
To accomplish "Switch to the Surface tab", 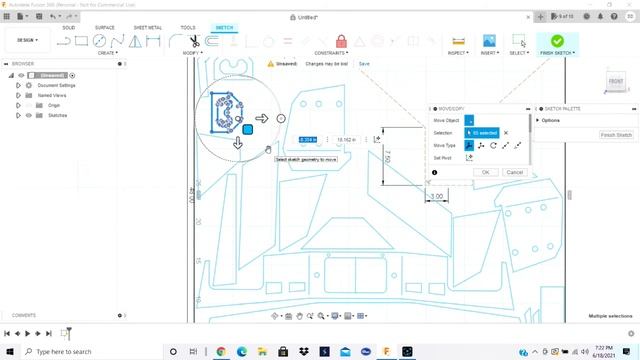I will click(105, 28).
